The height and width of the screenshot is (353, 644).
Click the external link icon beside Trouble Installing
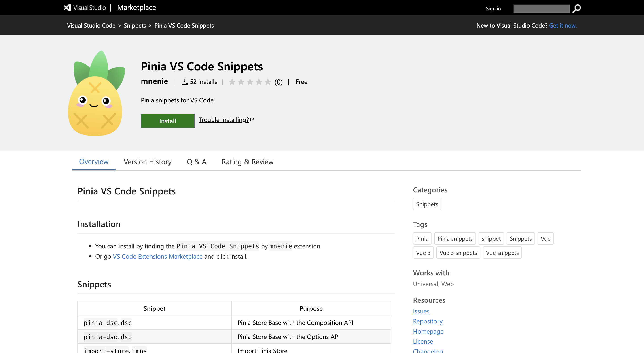tap(252, 120)
